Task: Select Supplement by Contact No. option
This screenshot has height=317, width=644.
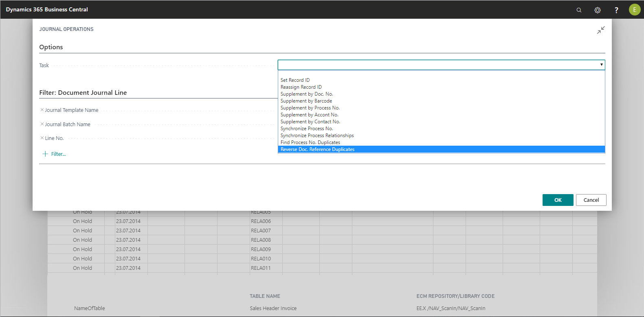Action: 310,122
